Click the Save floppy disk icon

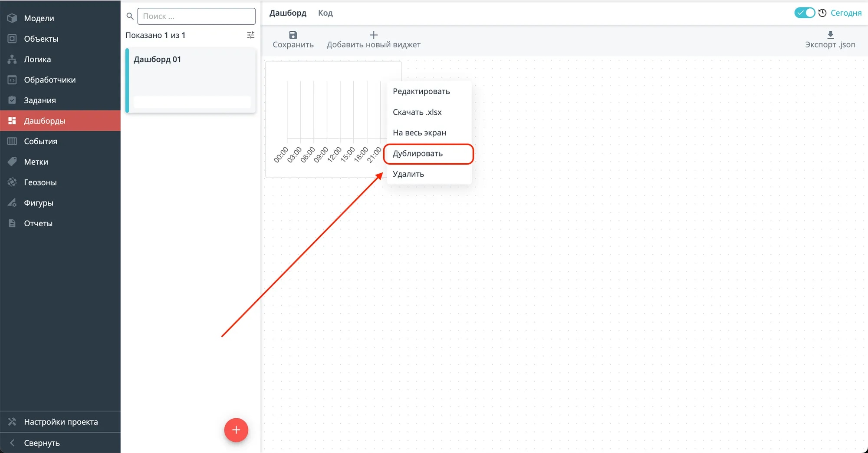pos(293,35)
